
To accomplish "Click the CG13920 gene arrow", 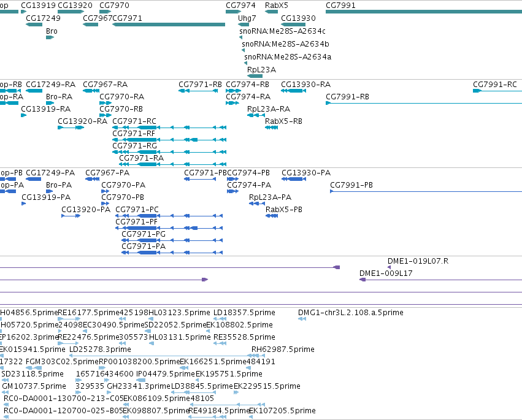I will point(71,12).
